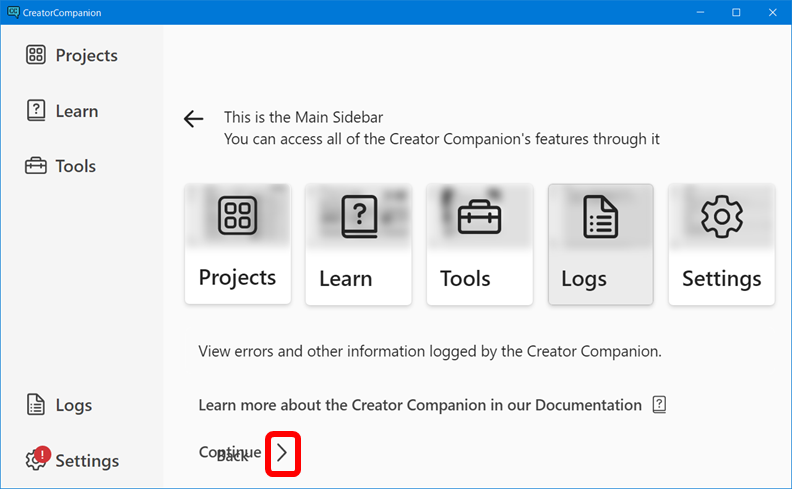Open Learn in the left sidebar
The width and height of the screenshot is (792, 489).
pos(62,111)
